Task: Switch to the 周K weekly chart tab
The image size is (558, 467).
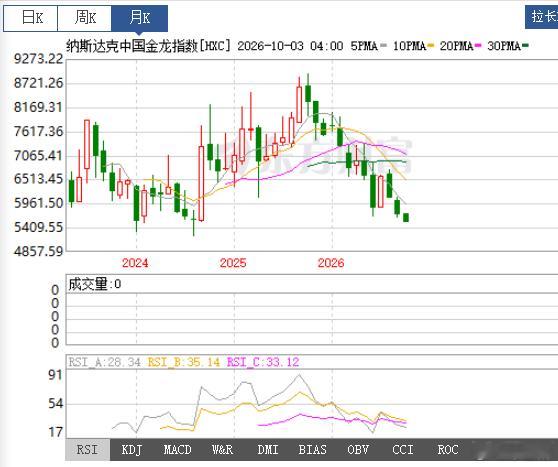Action: [85, 18]
